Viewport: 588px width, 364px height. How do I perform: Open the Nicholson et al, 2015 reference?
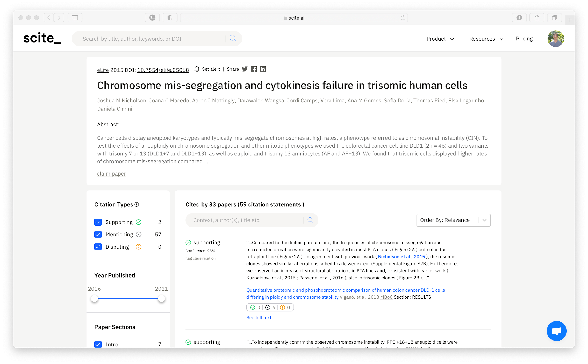tap(401, 257)
